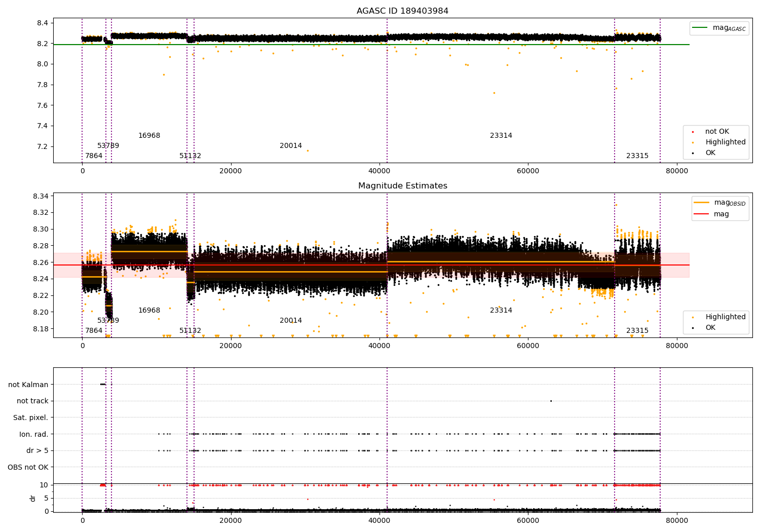Click the 7.2 tick on top y-axis

(x=43, y=147)
